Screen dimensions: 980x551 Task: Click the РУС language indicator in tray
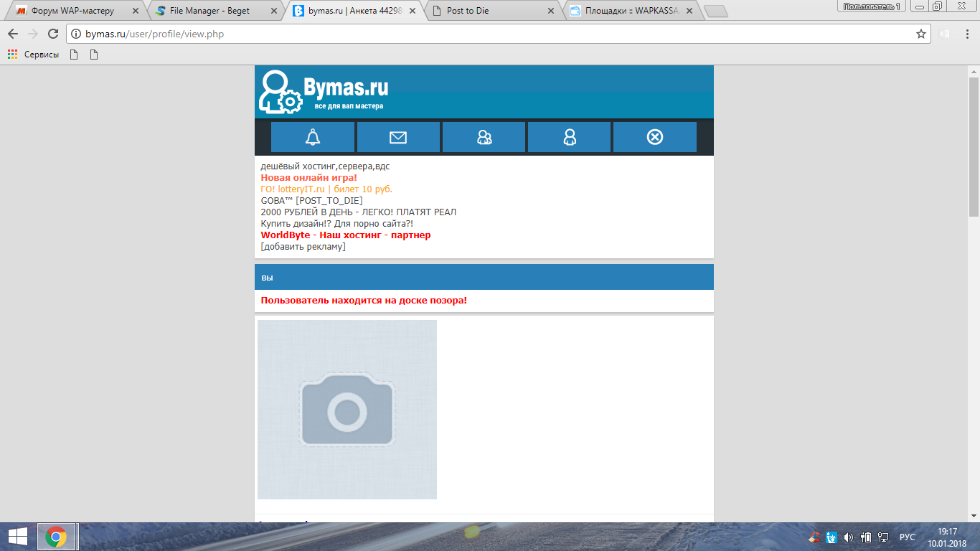[908, 537]
